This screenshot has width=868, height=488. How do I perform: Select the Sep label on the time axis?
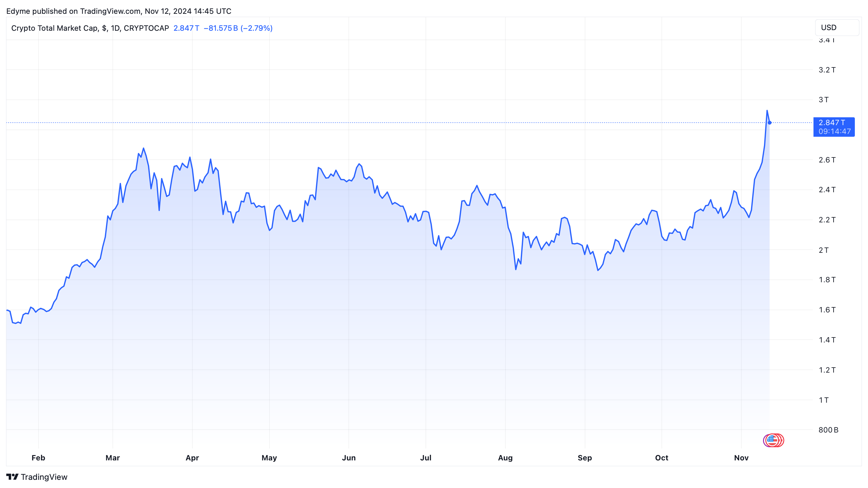585,458
